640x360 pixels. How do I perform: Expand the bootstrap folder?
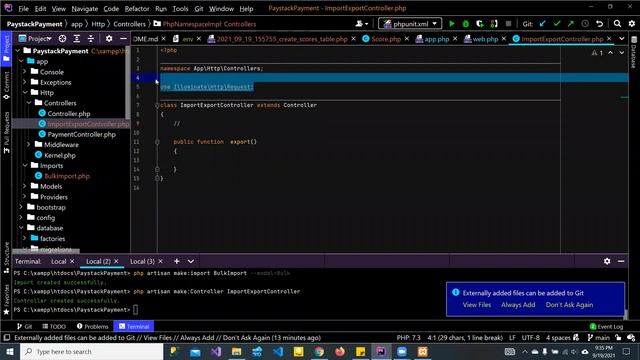(21, 207)
